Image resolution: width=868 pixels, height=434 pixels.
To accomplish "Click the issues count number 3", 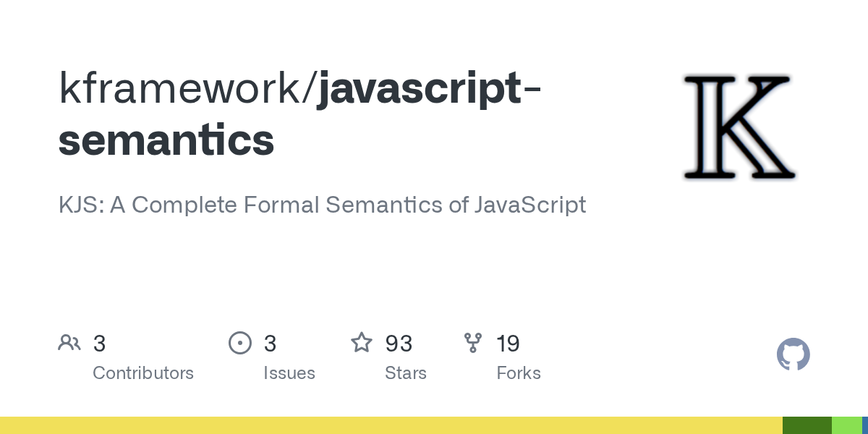I will coord(270,344).
